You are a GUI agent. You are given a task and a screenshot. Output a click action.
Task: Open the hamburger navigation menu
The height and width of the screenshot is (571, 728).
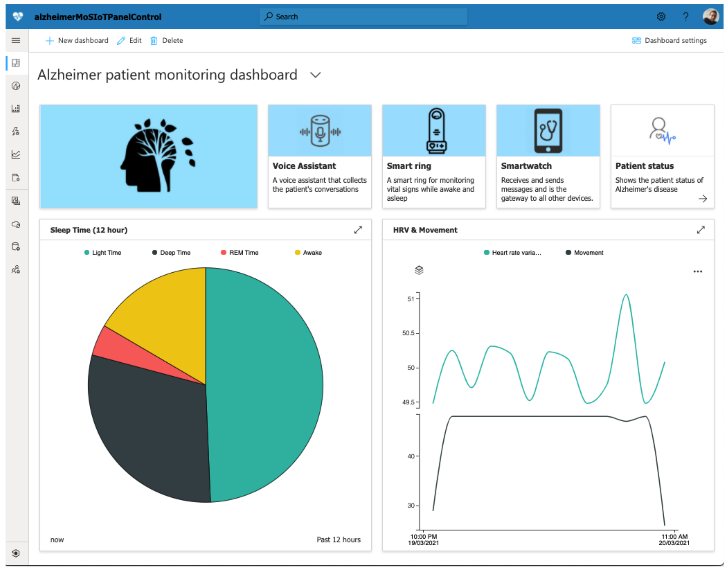(x=16, y=40)
